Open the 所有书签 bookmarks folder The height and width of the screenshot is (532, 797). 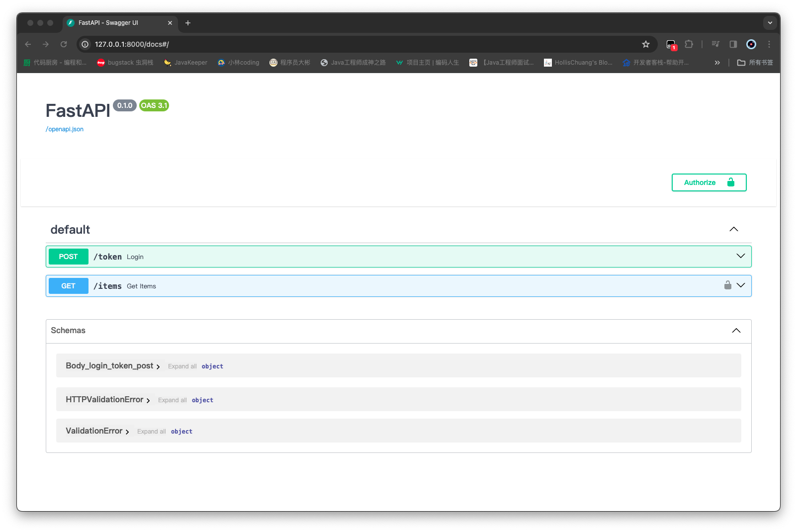coord(755,63)
